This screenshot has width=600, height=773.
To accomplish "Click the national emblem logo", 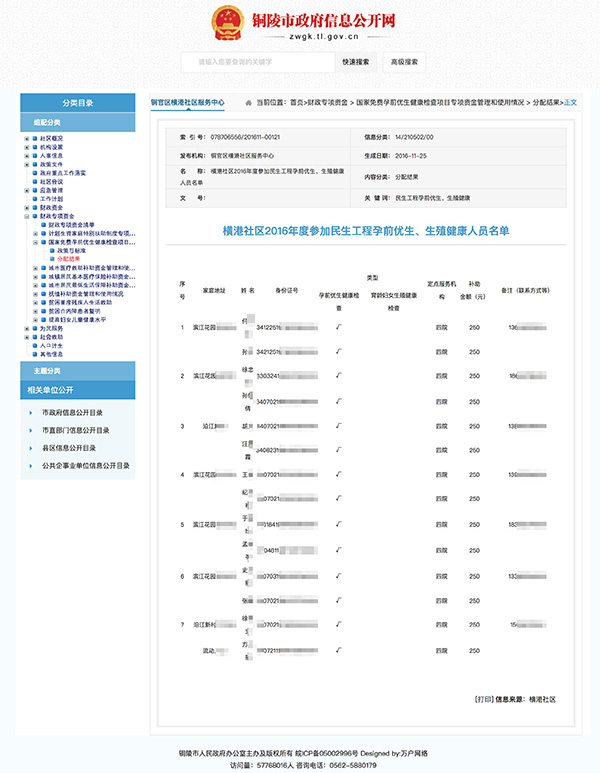I will coord(227,23).
